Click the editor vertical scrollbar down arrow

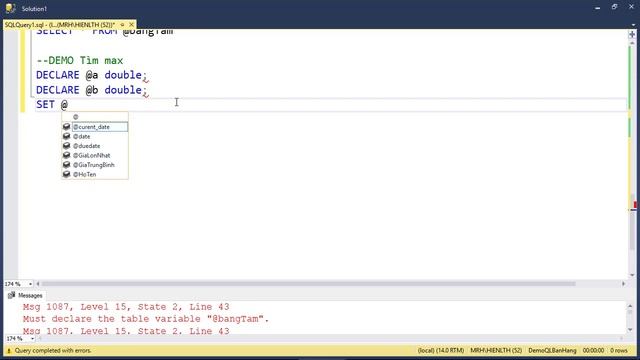632,275
